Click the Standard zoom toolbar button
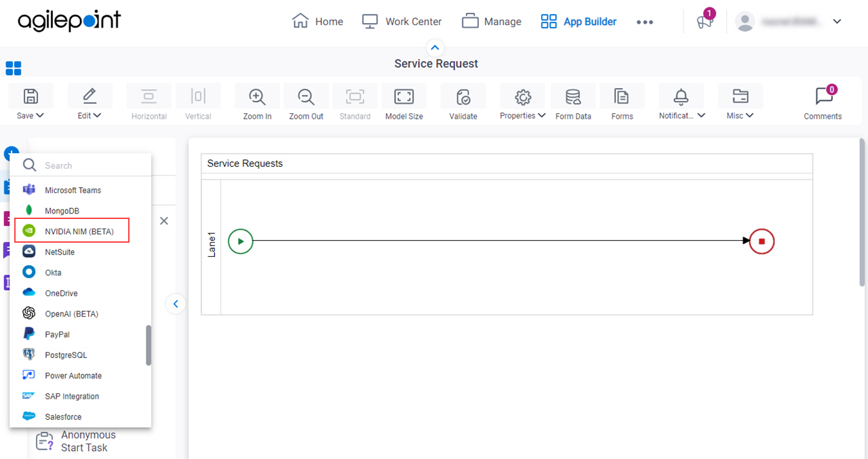Screen dimensions: 868x459 pos(355,103)
